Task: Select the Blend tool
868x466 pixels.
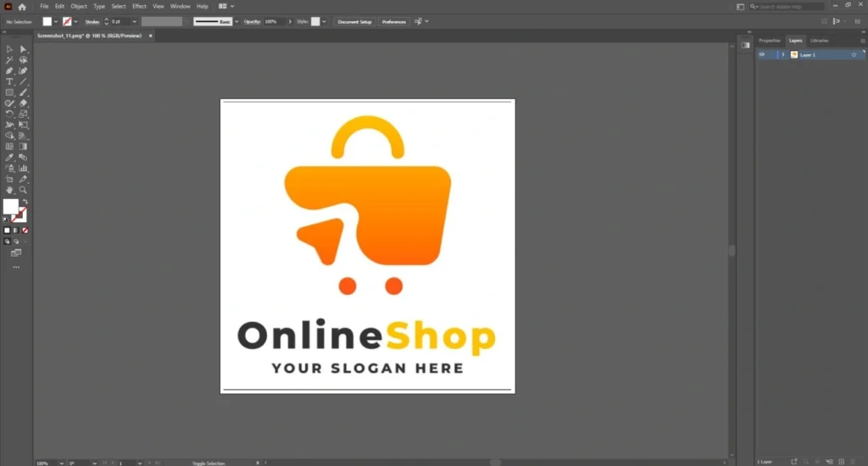Action: click(x=23, y=158)
